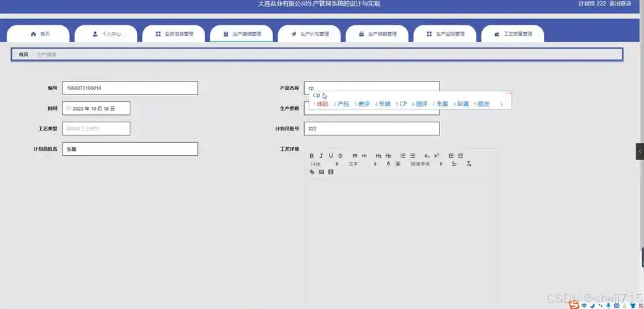Open the text color picker

point(388,164)
